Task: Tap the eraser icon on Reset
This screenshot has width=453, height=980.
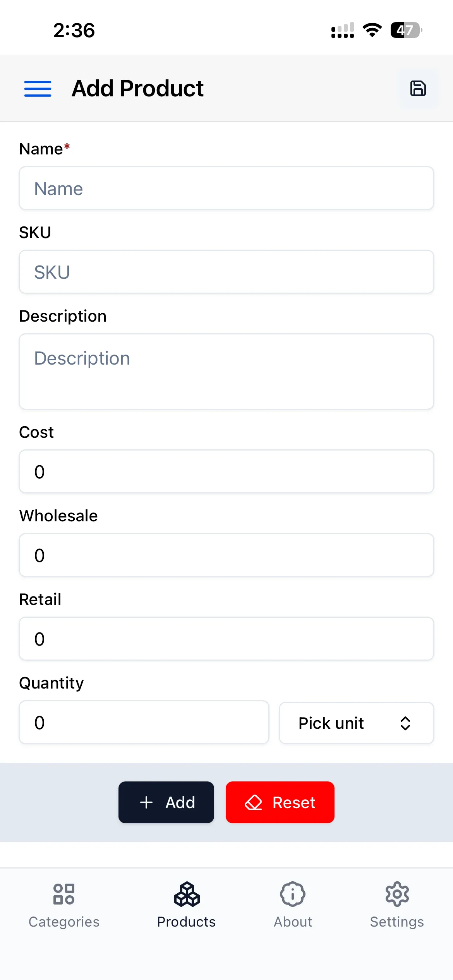Action: (254, 802)
